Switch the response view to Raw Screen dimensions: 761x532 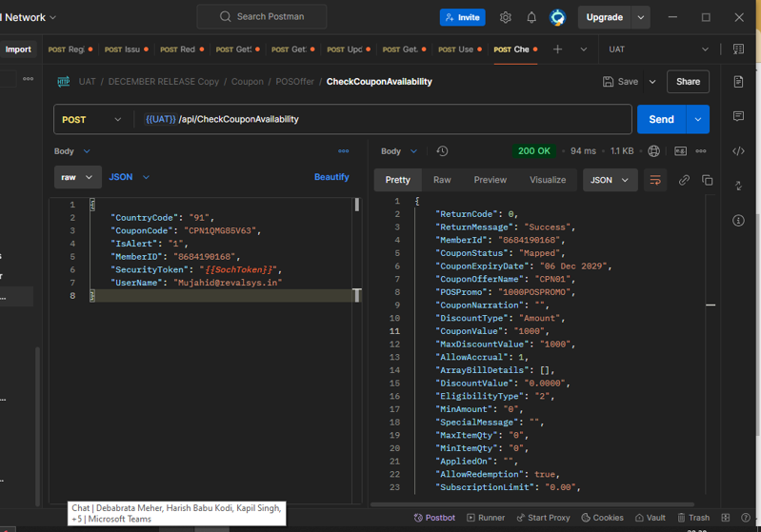point(442,180)
